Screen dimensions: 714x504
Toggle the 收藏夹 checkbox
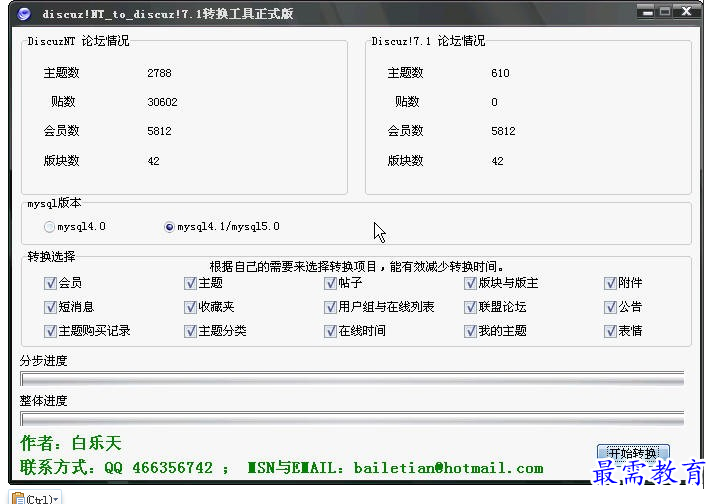point(190,307)
